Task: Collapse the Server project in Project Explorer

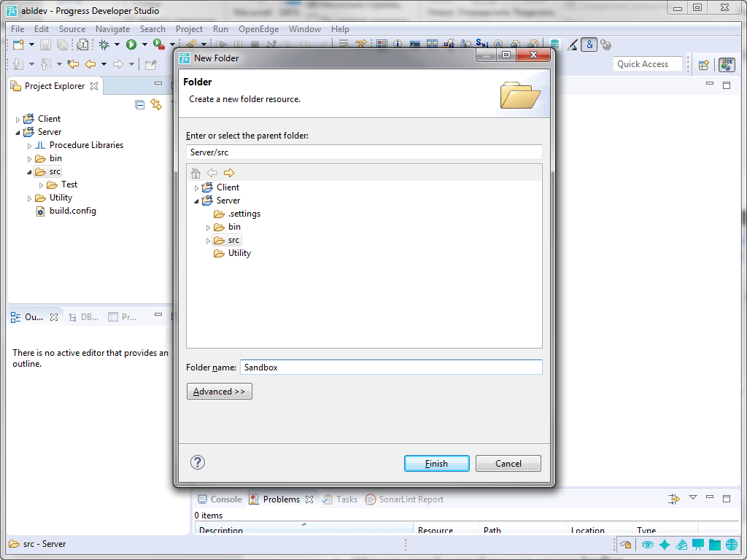Action: (18, 133)
